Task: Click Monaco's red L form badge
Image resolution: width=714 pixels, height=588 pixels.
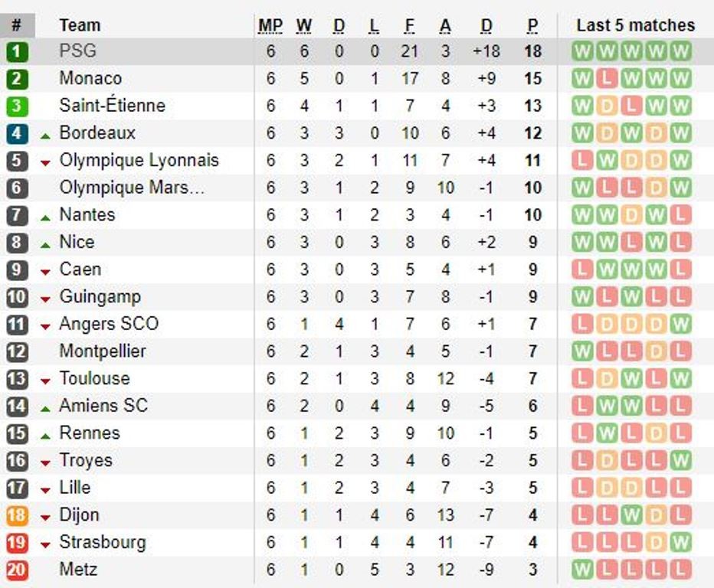Action: tap(607, 79)
